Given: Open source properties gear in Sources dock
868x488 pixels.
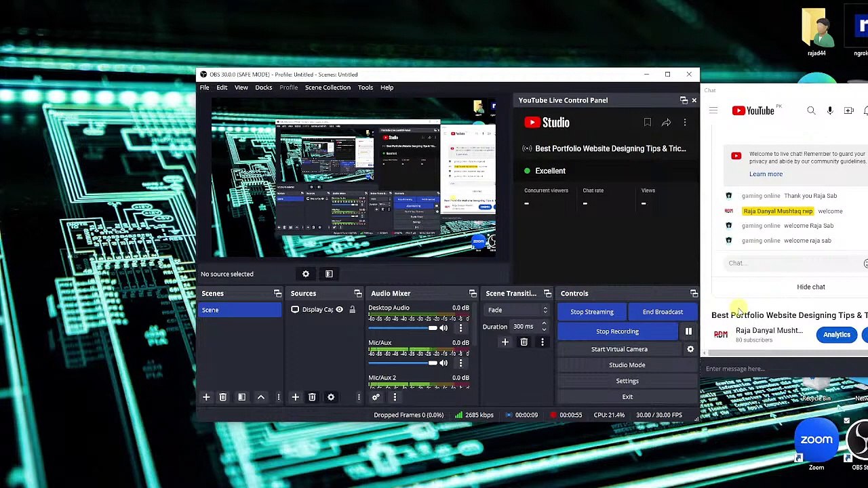Looking at the screenshot, I should click(x=331, y=397).
